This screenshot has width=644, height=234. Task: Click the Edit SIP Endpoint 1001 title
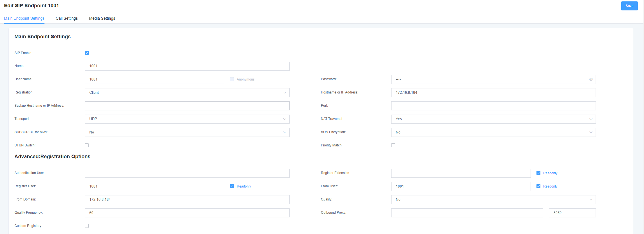(x=31, y=6)
